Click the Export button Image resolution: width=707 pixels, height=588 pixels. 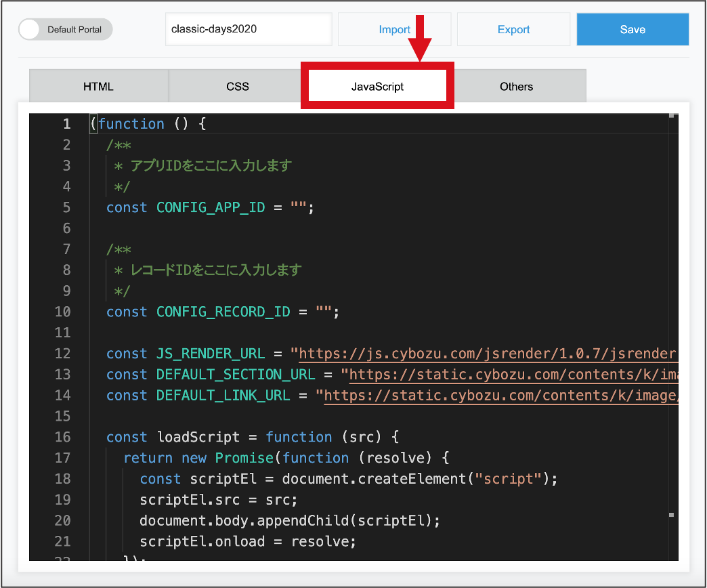pos(513,29)
